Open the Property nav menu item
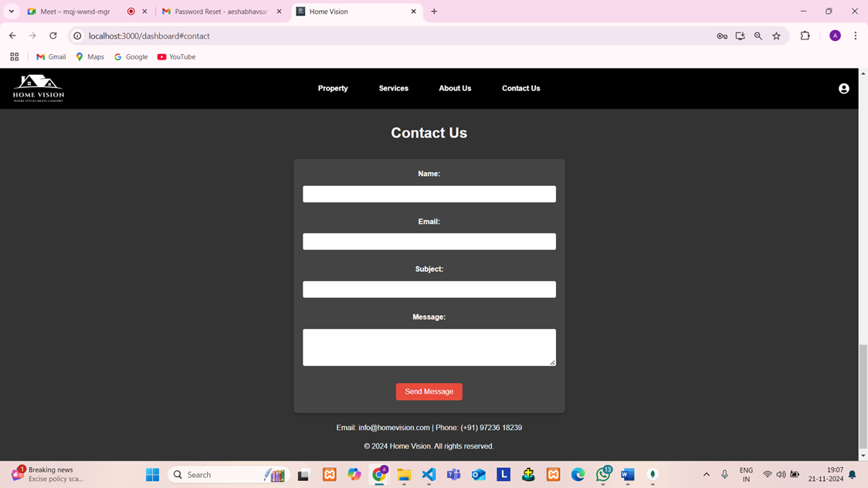Screen dimensions: 868x488 coord(333,89)
